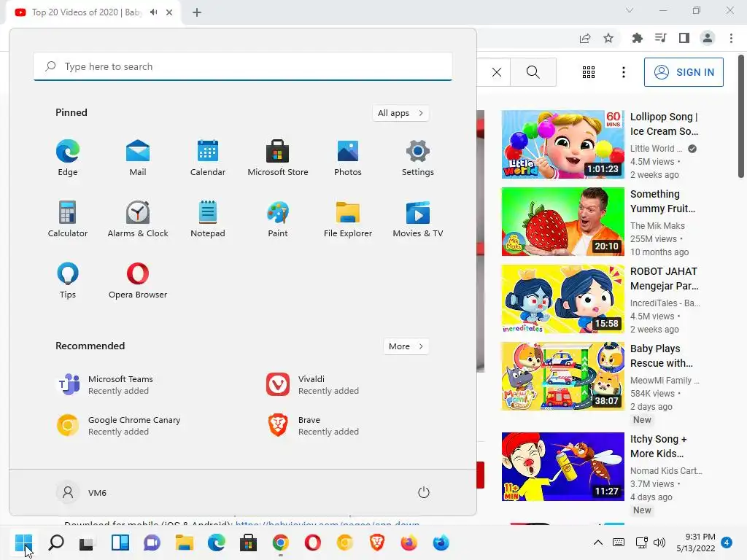Open recommended Google Chrome Canary
This screenshot has height=560, width=747.
tap(119, 426)
